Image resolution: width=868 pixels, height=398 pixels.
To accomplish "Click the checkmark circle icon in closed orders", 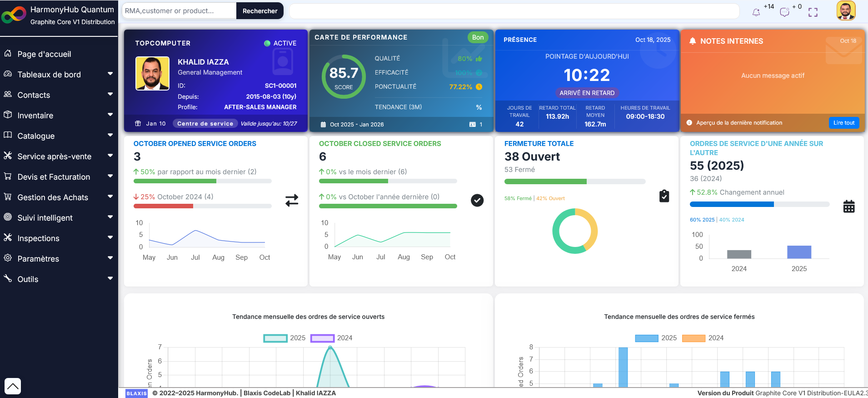I will pyautogui.click(x=477, y=200).
